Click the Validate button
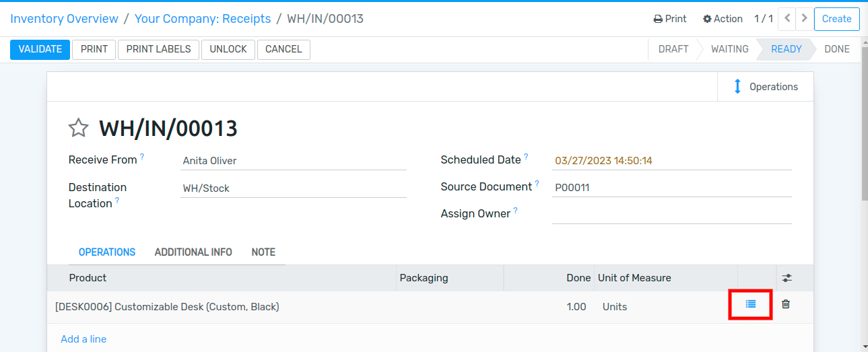Image resolution: width=868 pixels, height=352 pixels. point(40,49)
